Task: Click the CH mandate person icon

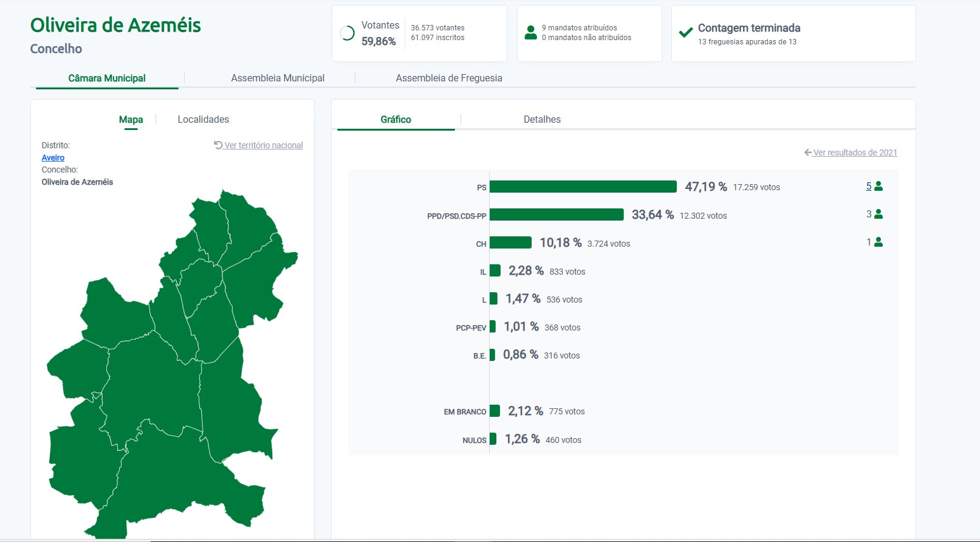Action: click(878, 242)
